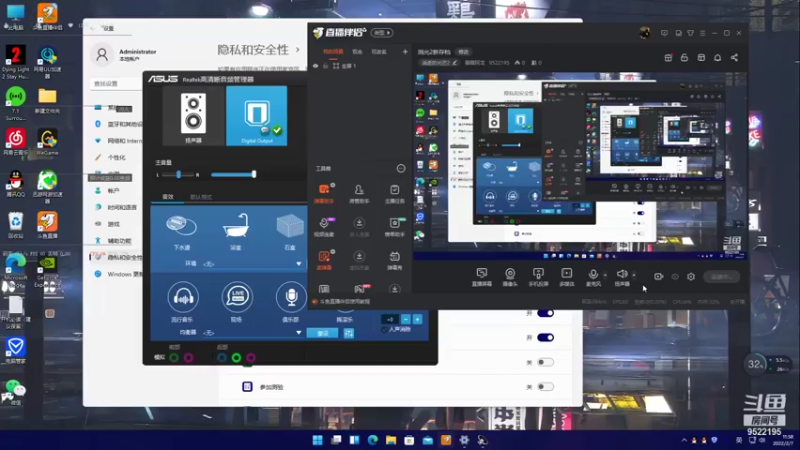
Task: Select the 俱乐部 microphone equalizer preset
Action: tap(291, 302)
